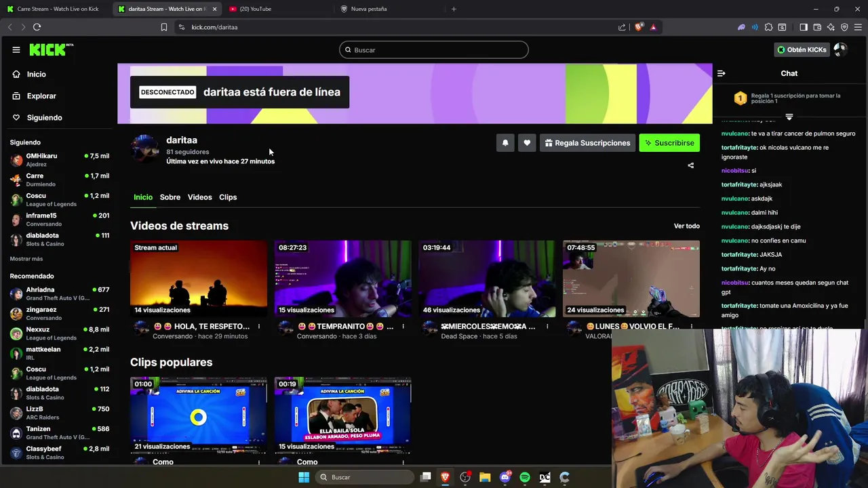Open Brave main menu icon
Image resolution: width=868 pixels, height=488 pixels.
(x=858, y=27)
